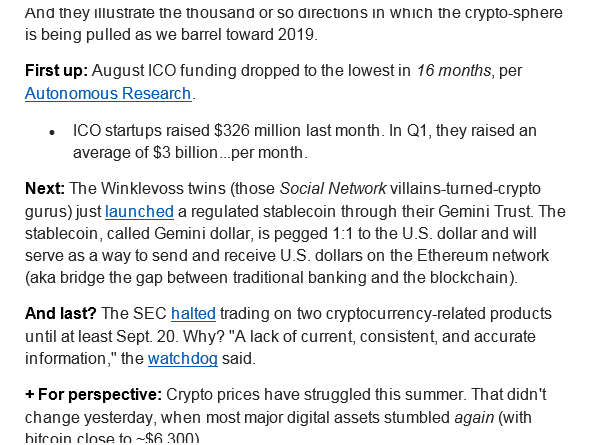
Task: Open the Autonomous Research link
Action: click(108, 94)
